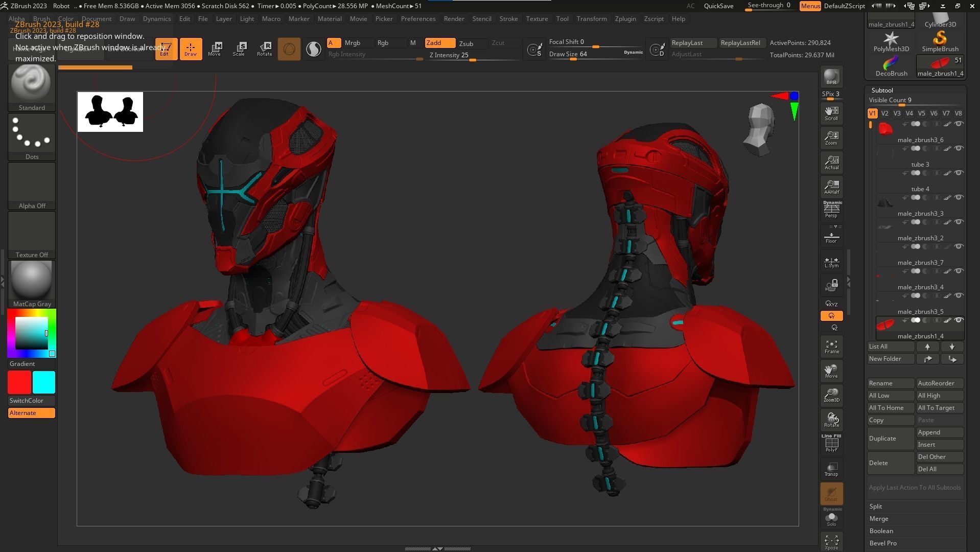Select the Scroll tool on the right shelf
The height and width of the screenshot is (552, 980).
831,111
